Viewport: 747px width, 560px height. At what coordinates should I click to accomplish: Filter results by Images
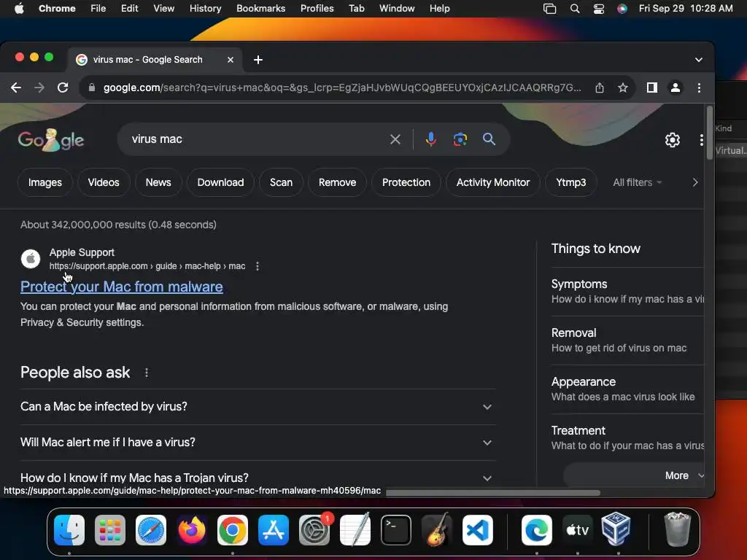click(x=44, y=182)
